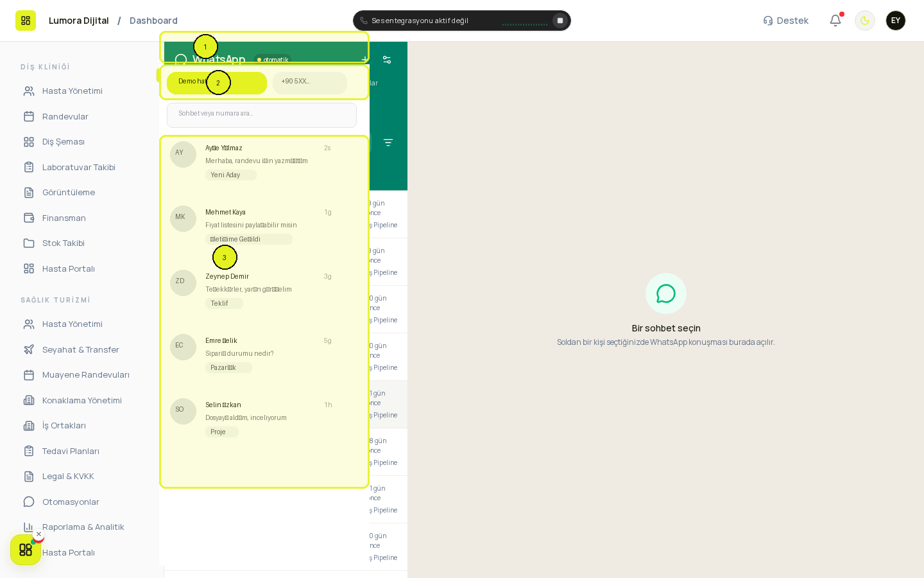Switch to the +90 5XX.. line tab
Viewport: 924px width, 578px height.
tap(310, 83)
